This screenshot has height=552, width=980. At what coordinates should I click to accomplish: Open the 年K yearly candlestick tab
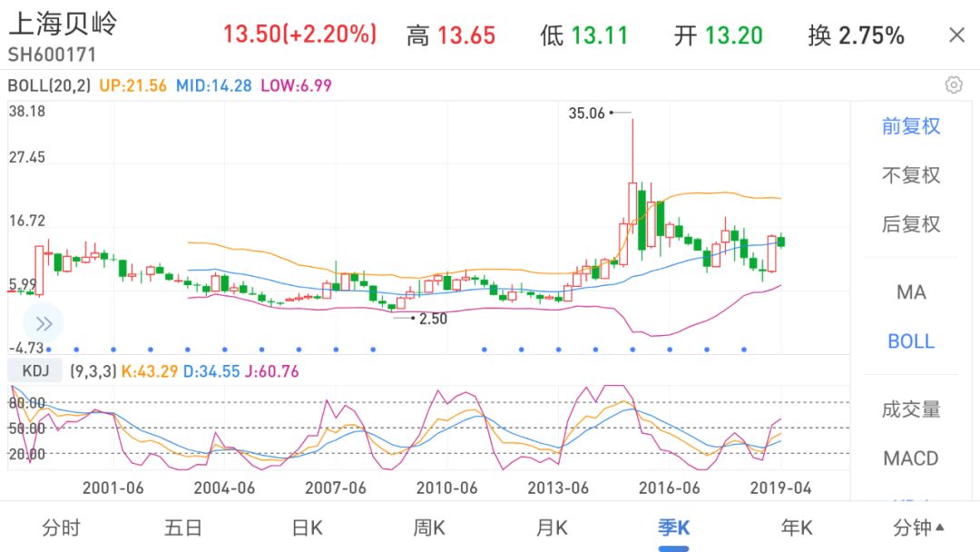[x=797, y=528]
